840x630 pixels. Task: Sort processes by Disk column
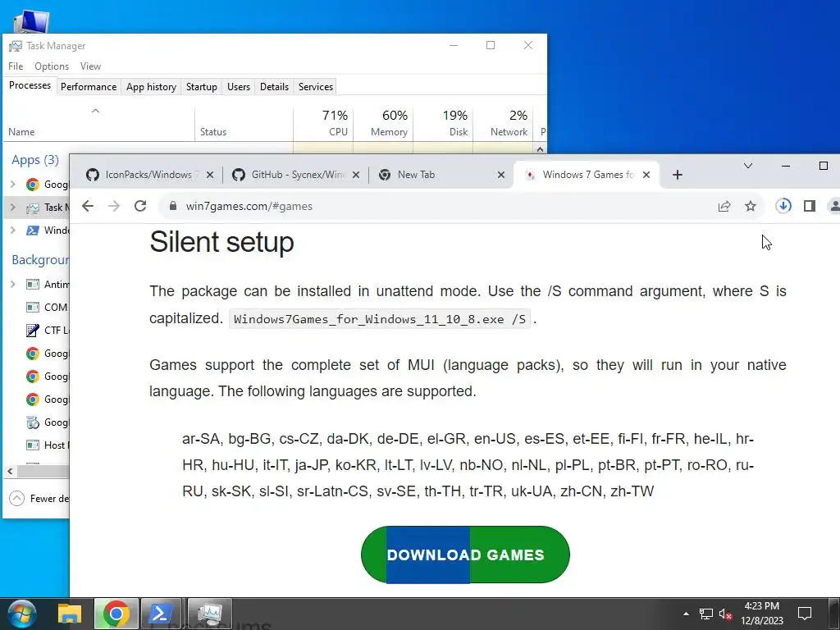(443, 123)
